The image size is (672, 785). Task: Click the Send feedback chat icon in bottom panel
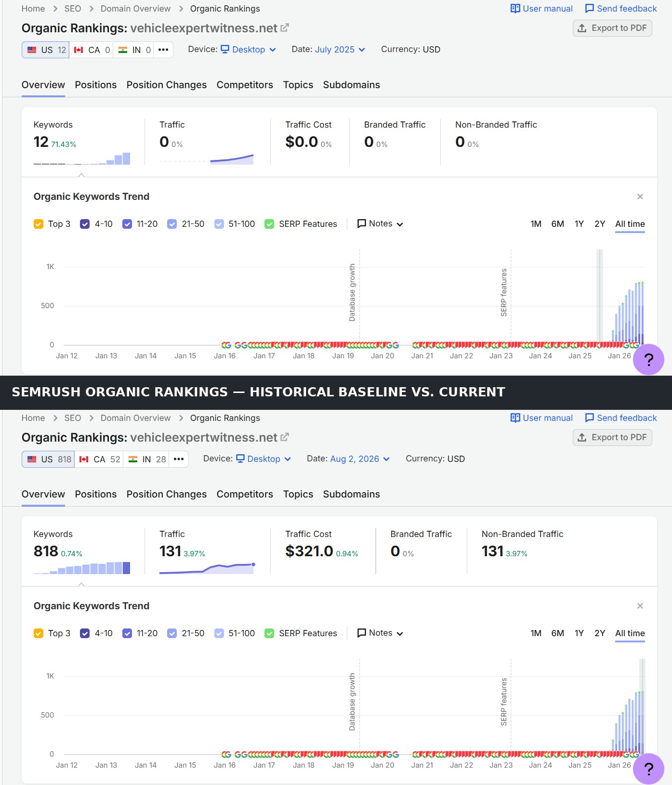[589, 418]
